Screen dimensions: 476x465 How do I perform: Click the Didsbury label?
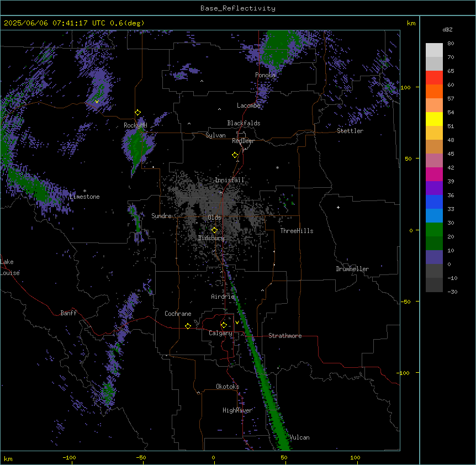[211, 238]
